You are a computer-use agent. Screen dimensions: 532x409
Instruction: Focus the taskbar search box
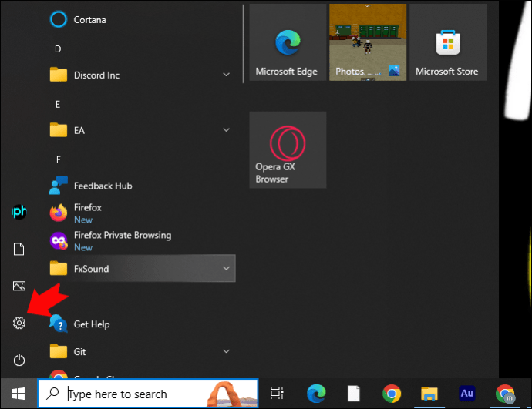[148, 394]
